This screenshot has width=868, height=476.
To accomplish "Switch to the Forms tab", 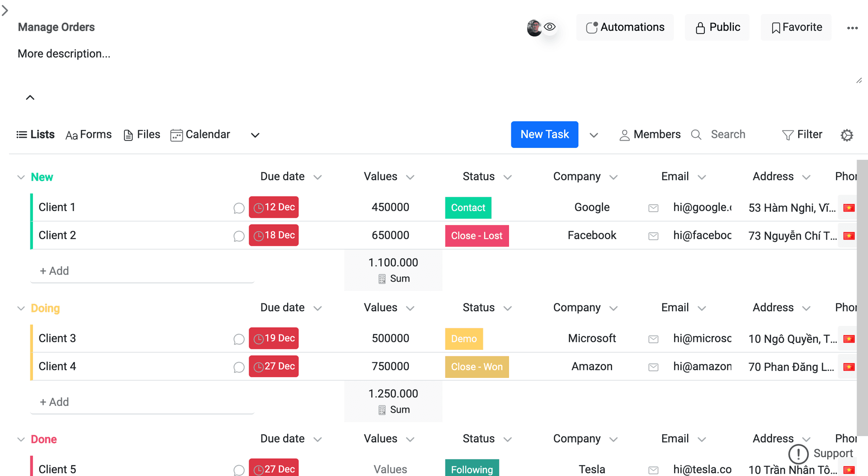I will click(x=89, y=135).
